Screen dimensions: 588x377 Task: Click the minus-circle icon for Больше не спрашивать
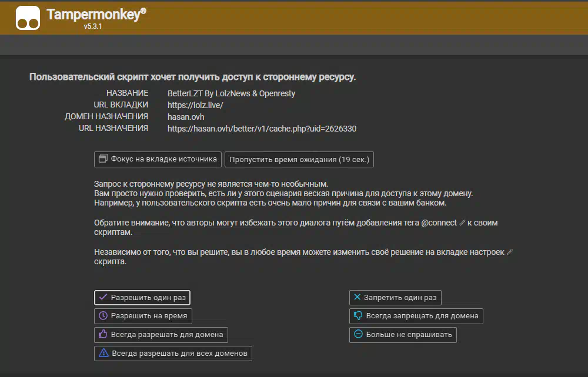tap(358, 335)
